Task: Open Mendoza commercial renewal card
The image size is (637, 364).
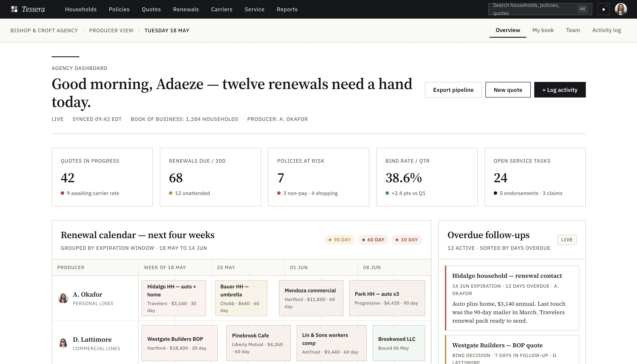Action: tap(311, 298)
